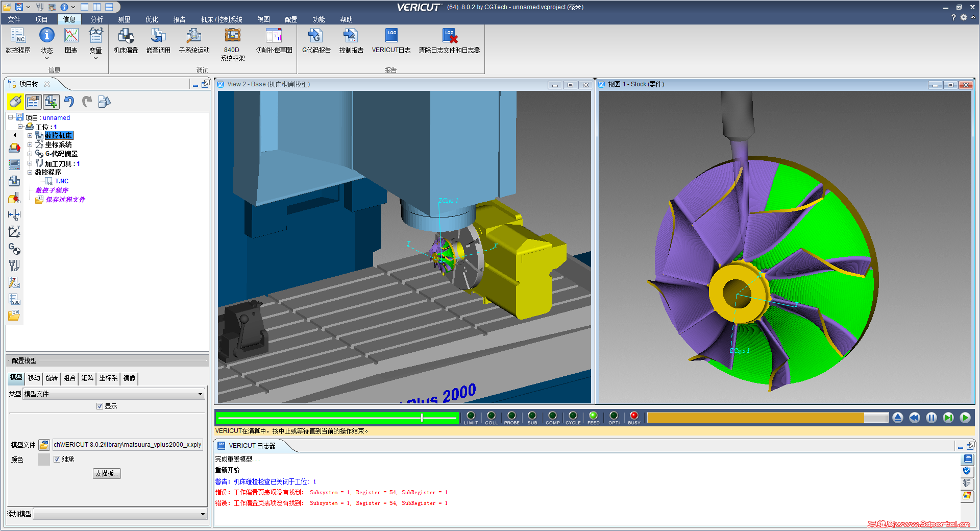This screenshot has width=980, height=531.
Task: Click the amber progress bar
Action: pos(768,418)
